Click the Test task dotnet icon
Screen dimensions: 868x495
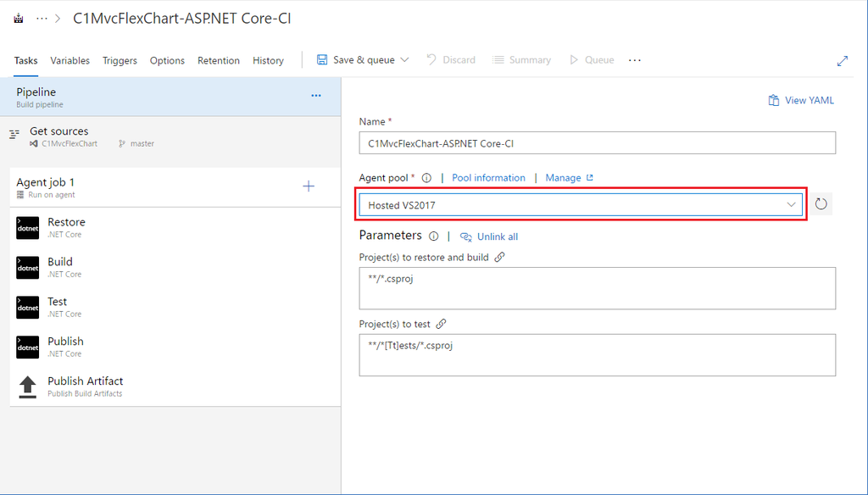tap(28, 308)
